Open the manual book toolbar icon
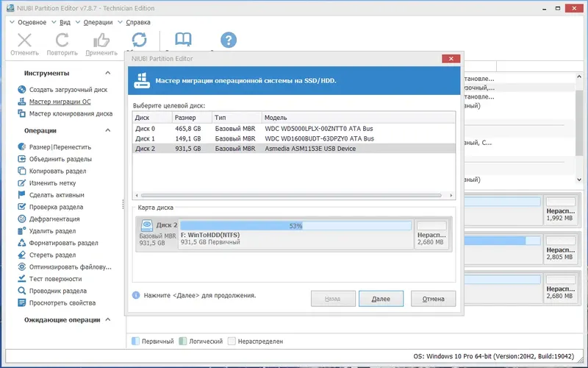This screenshot has width=588, height=368. 183,40
